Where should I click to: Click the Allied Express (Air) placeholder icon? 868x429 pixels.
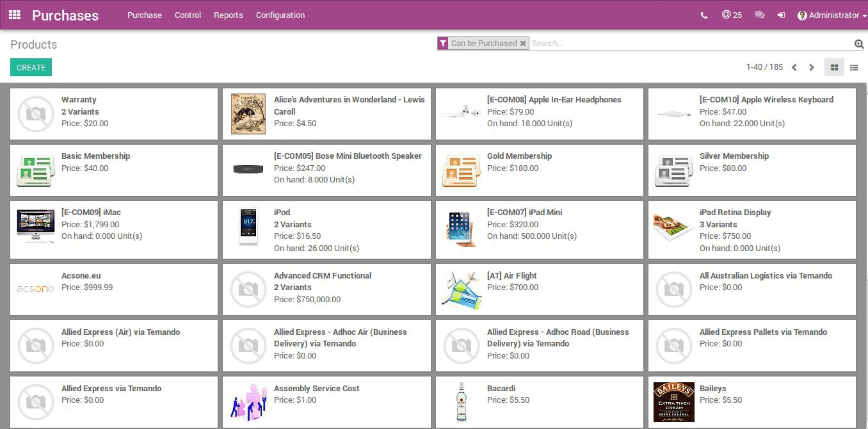pos(36,346)
